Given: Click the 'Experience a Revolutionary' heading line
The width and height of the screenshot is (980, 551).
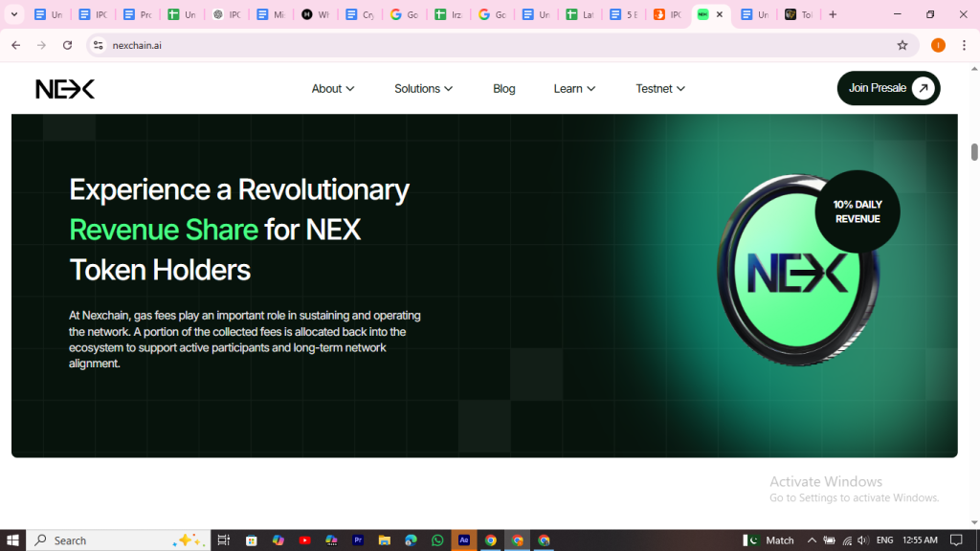Looking at the screenshot, I should (x=239, y=189).
